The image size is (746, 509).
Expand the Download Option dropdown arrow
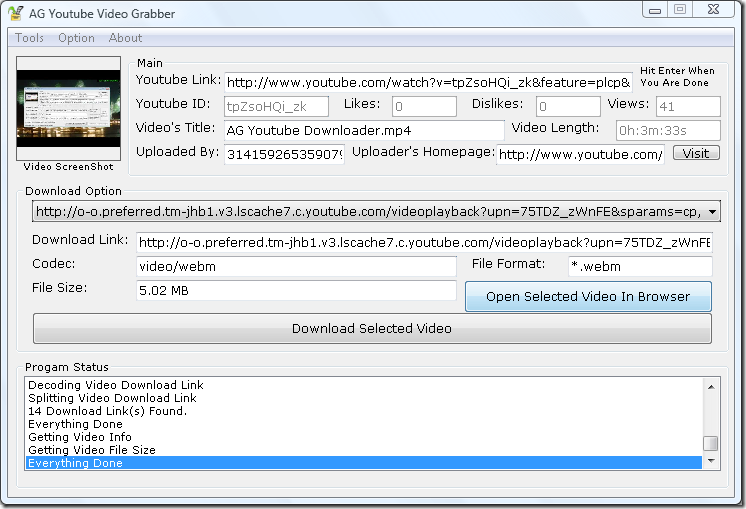pos(712,212)
